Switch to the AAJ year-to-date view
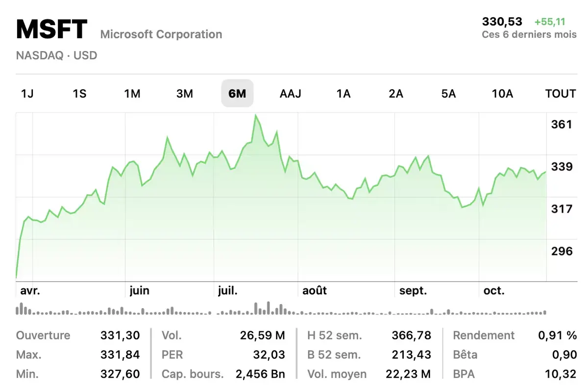Viewport: 588px width, 392px height. click(290, 93)
